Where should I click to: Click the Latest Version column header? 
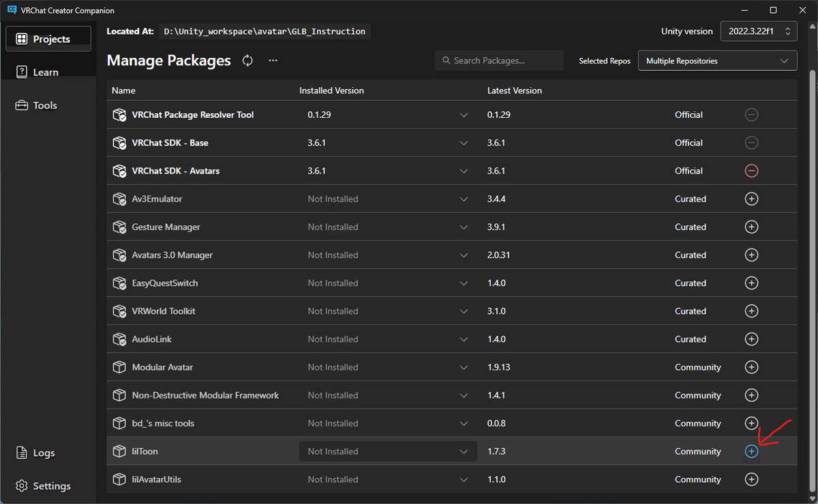tap(515, 91)
